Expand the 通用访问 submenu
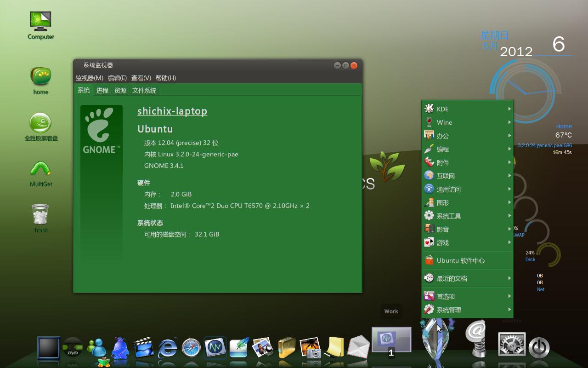588x368 pixels. pyautogui.click(x=467, y=189)
